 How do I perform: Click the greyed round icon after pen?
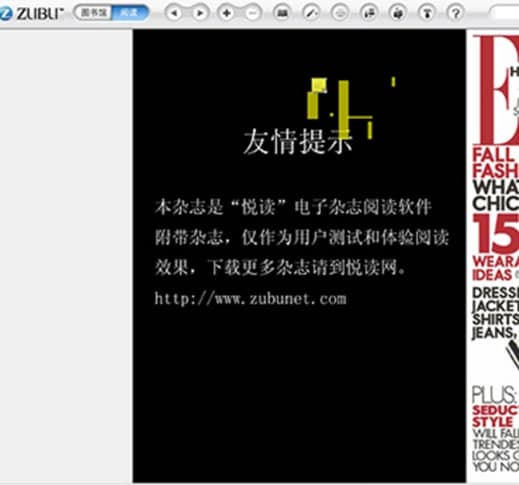coord(340,13)
